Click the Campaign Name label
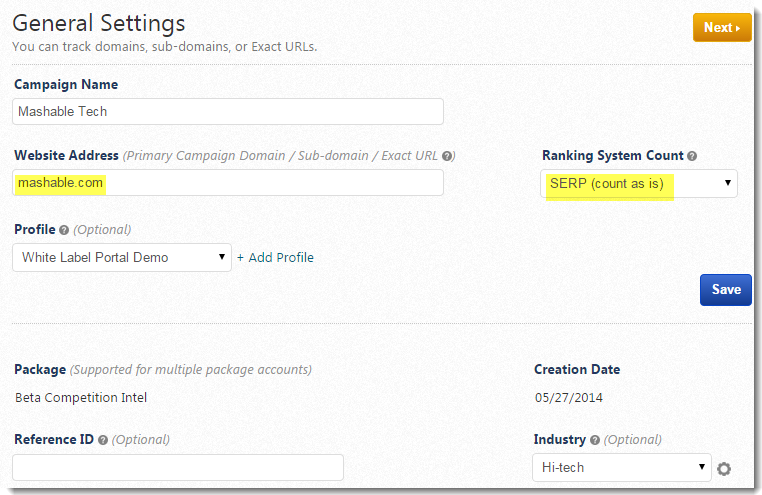762x495 pixels. [x=66, y=85]
